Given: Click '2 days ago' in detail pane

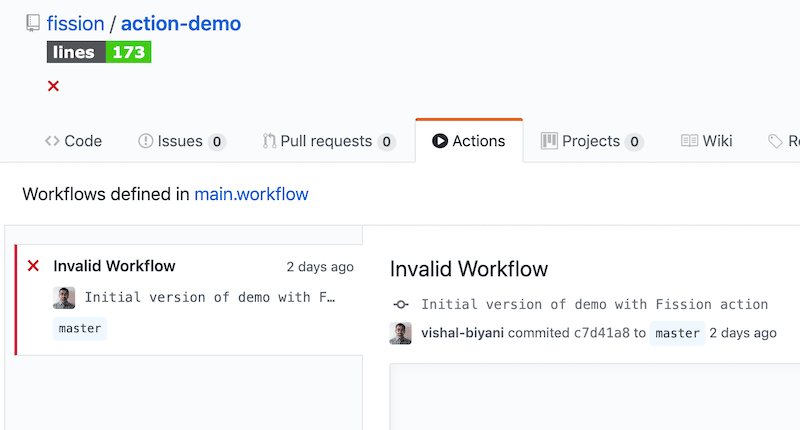Looking at the screenshot, I should [x=743, y=333].
